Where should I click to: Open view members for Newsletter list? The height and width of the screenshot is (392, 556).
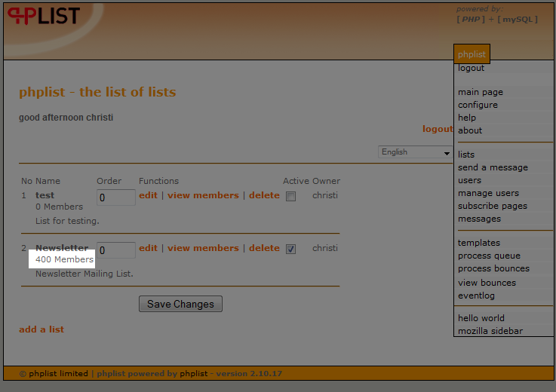203,248
